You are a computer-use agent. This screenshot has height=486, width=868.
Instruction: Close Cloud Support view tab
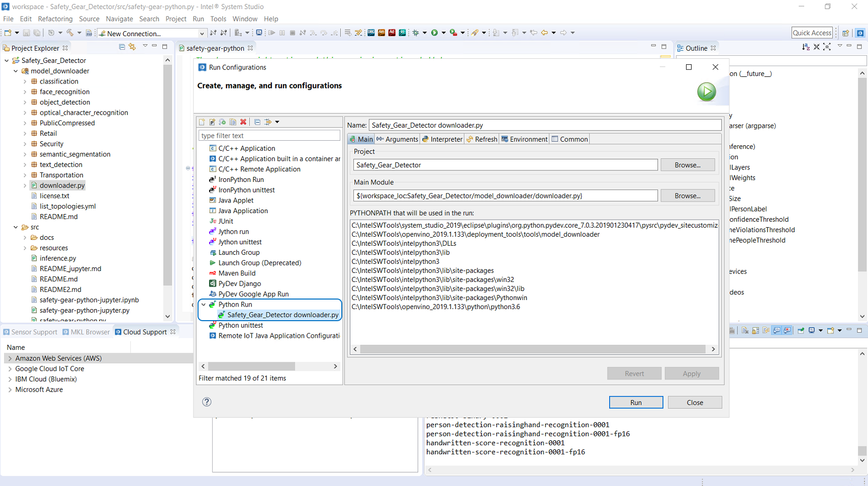pyautogui.click(x=173, y=332)
